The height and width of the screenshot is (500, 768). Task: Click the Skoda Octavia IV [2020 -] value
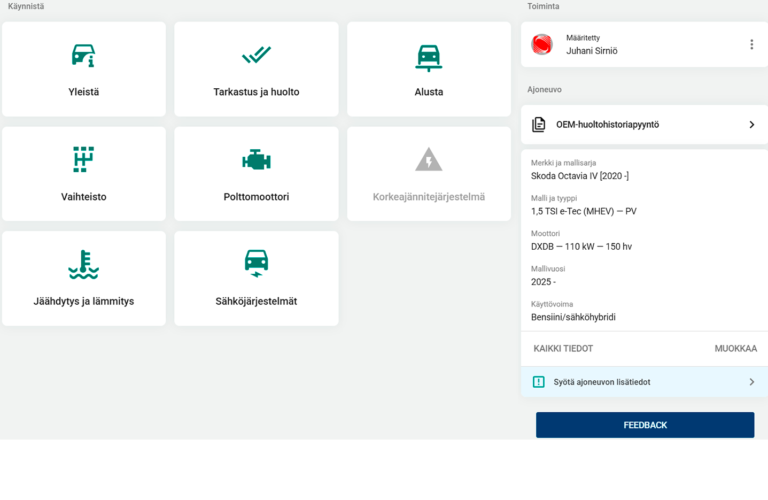580,176
